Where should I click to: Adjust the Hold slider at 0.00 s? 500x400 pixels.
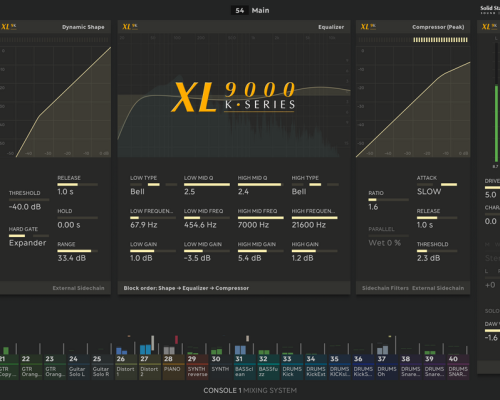pyautogui.click(x=77, y=218)
